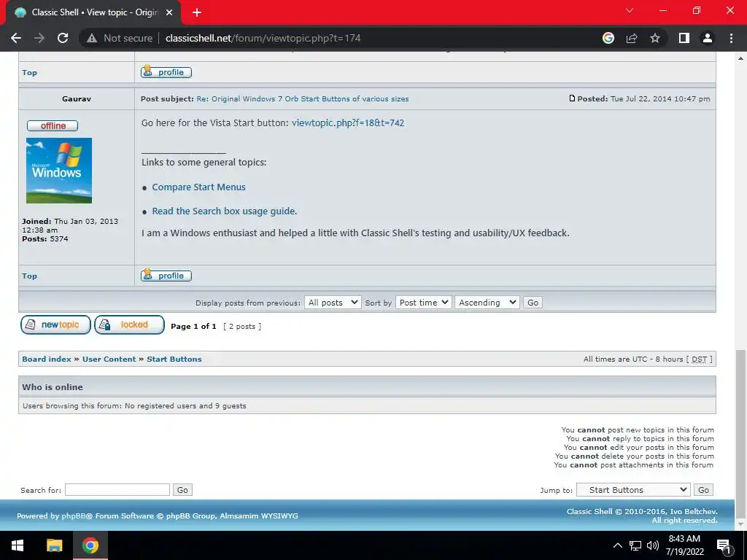Open the All posts dropdown
The width and height of the screenshot is (747, 560).
tap(333, 303)
